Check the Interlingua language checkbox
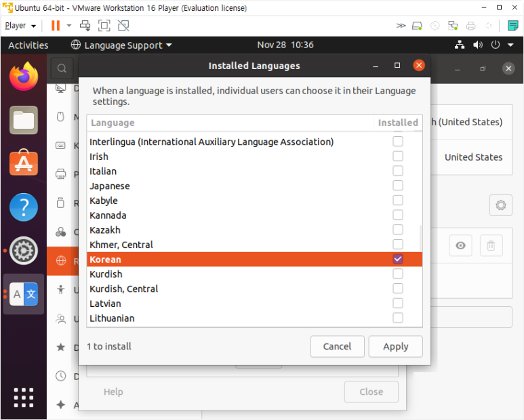The height and width of the screenshot is (420, 524). (398, 141)
